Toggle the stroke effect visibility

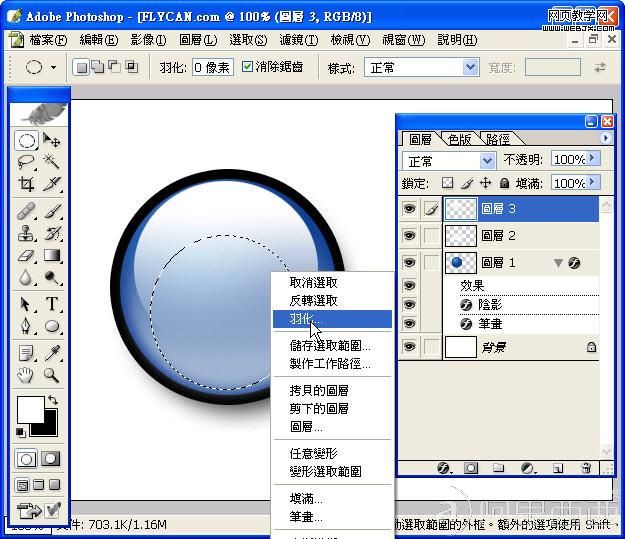(409, 323)
